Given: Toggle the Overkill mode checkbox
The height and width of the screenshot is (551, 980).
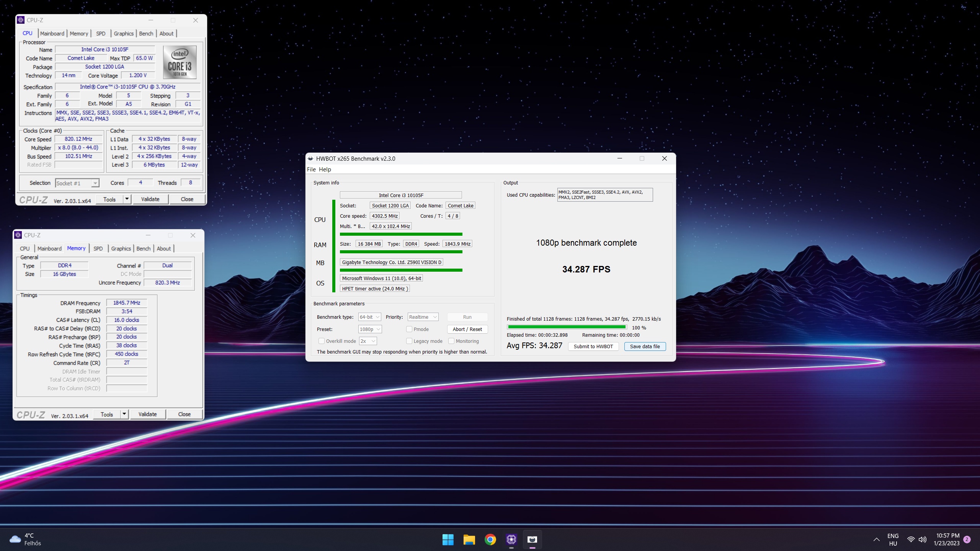Looking at the screenshot, I should point(322,341).
